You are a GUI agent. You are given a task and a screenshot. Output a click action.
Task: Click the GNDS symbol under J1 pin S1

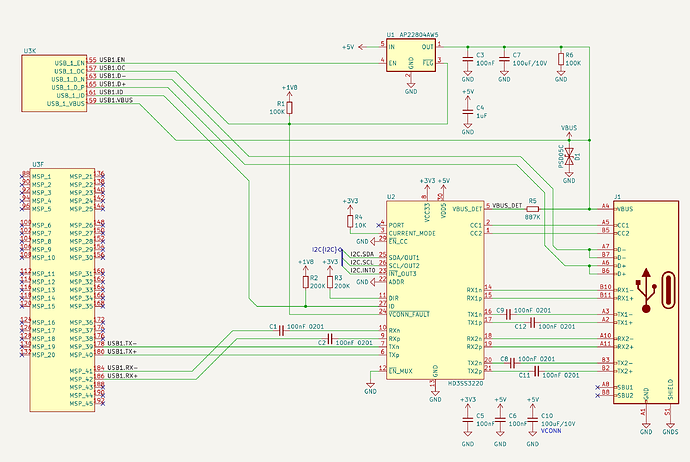pyautogui.click(x=670, y=429)
